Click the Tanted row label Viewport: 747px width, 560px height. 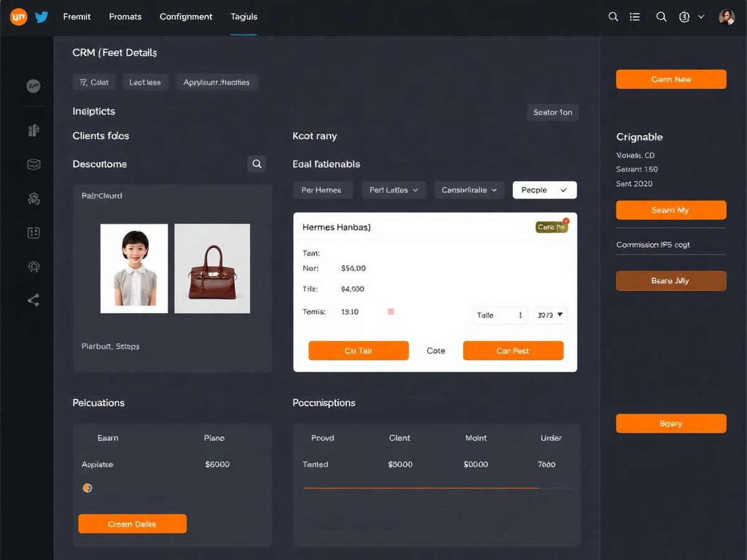click(x=316, y=464)
